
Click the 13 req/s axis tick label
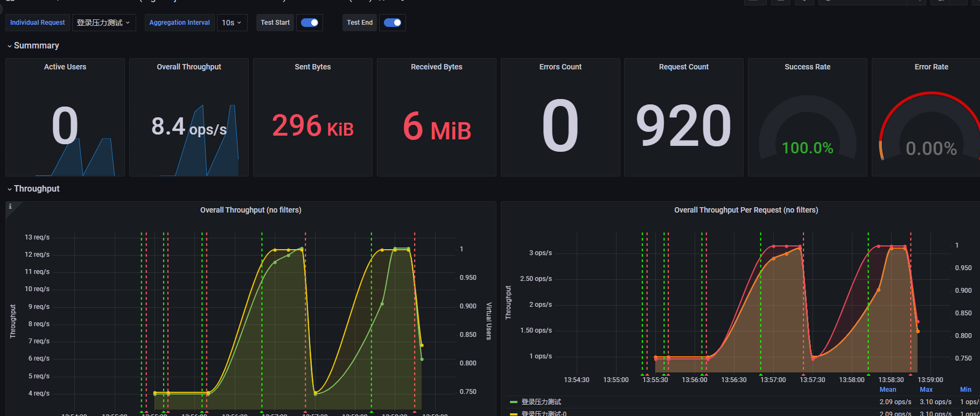pyautogui.click(x=37, y=237)
